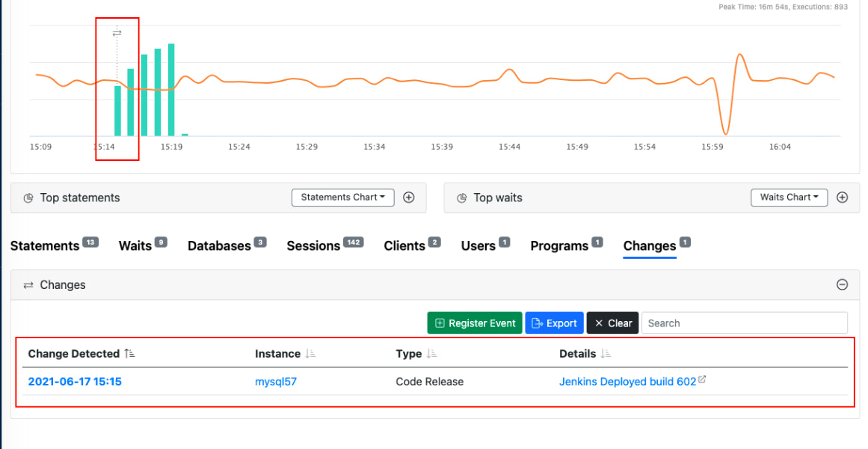Screen dimensions: 868x449
Task: Click plus icon beside Statements Chart
Action: click(409, 198)
